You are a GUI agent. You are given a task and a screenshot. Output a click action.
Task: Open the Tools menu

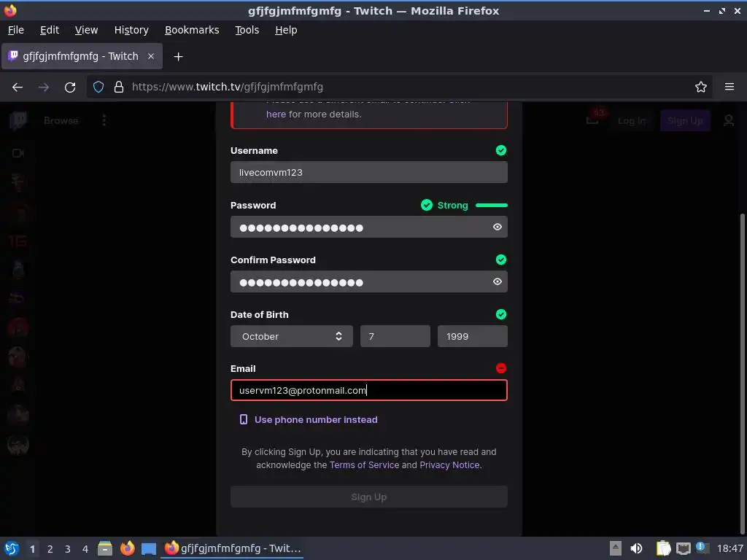click(x=247, y=30)
